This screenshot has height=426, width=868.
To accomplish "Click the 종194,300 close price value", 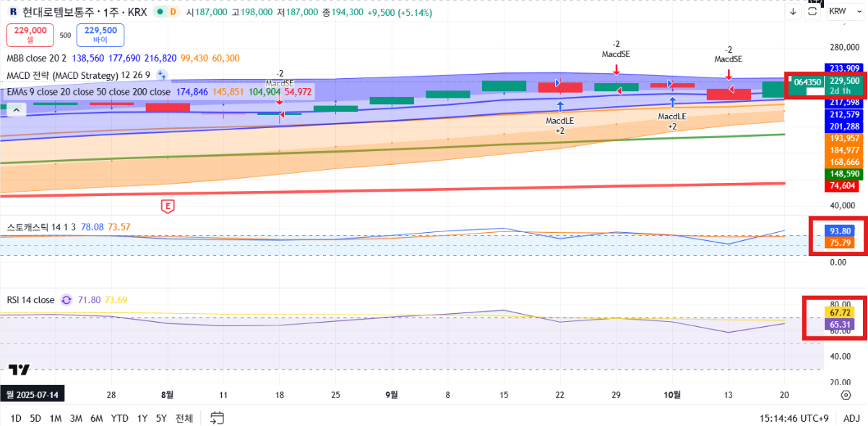I will 343,12.
